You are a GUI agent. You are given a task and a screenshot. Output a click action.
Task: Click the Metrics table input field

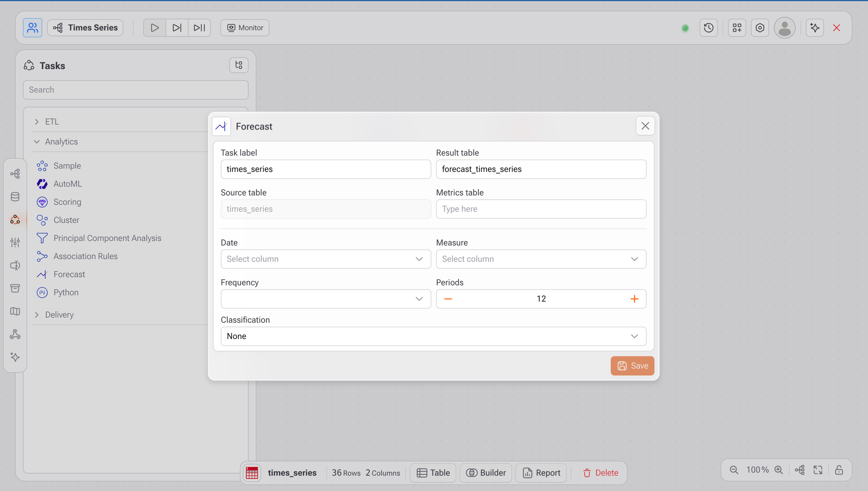(541, 209)
